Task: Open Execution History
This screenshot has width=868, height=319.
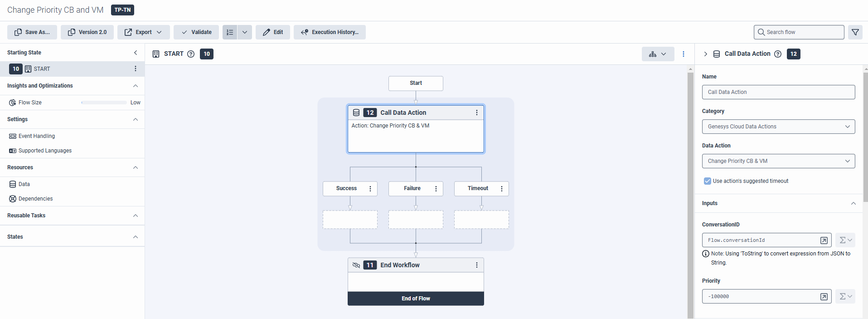Action: [330, 32]
